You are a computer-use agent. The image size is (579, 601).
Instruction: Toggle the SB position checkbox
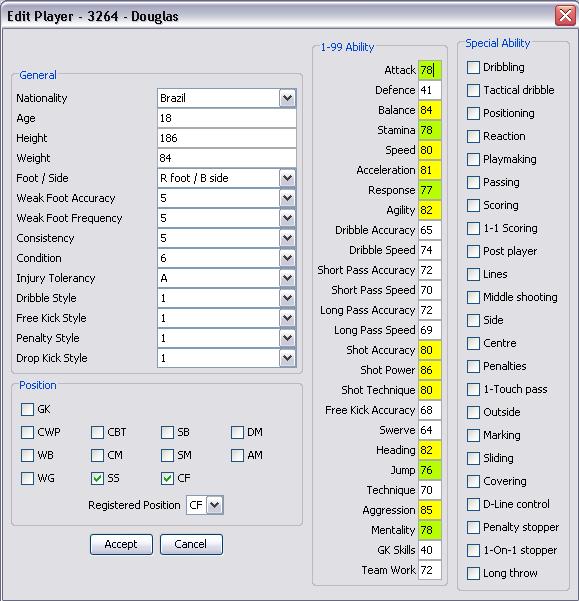coord(167,432)
